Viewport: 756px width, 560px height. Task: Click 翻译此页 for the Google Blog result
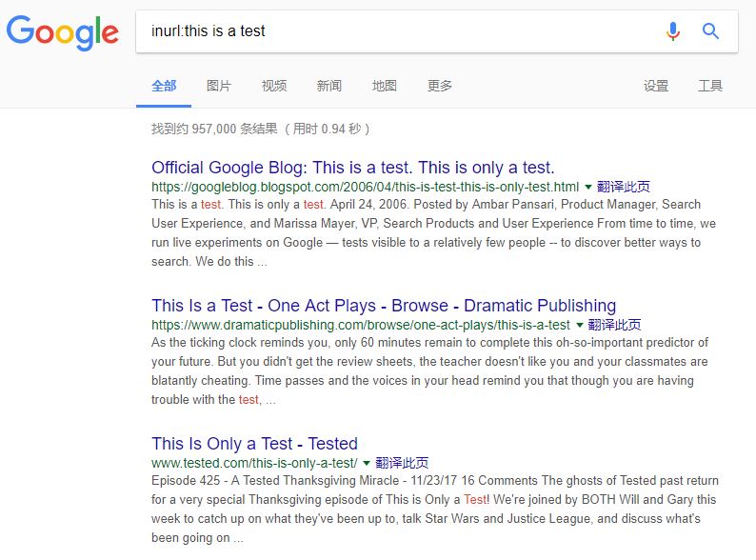[x=624, y=187]
